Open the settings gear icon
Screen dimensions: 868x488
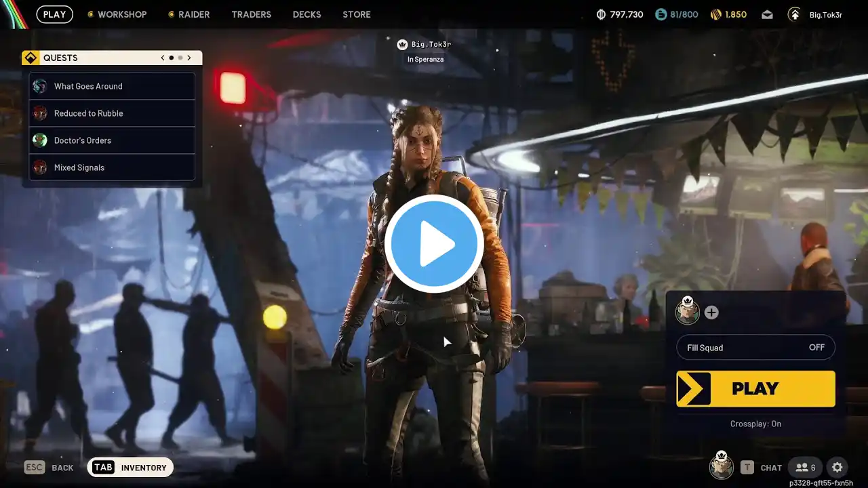[x=837, y=467]
